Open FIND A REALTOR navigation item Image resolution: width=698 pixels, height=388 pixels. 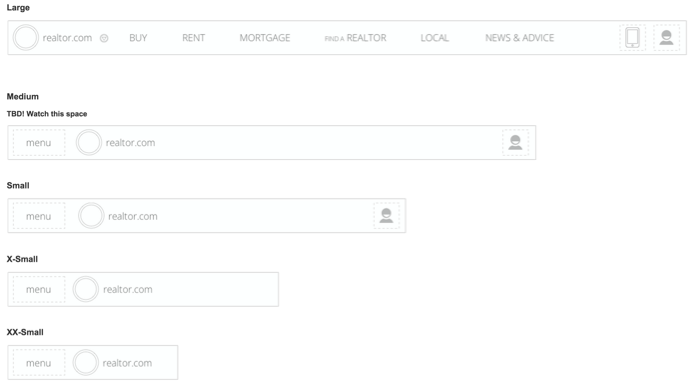355,38
